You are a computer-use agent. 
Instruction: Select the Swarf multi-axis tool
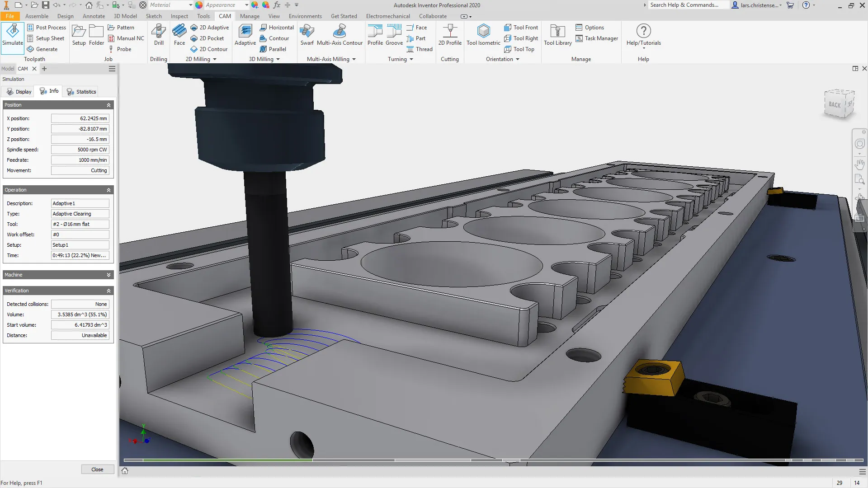(x=307, y=35)
